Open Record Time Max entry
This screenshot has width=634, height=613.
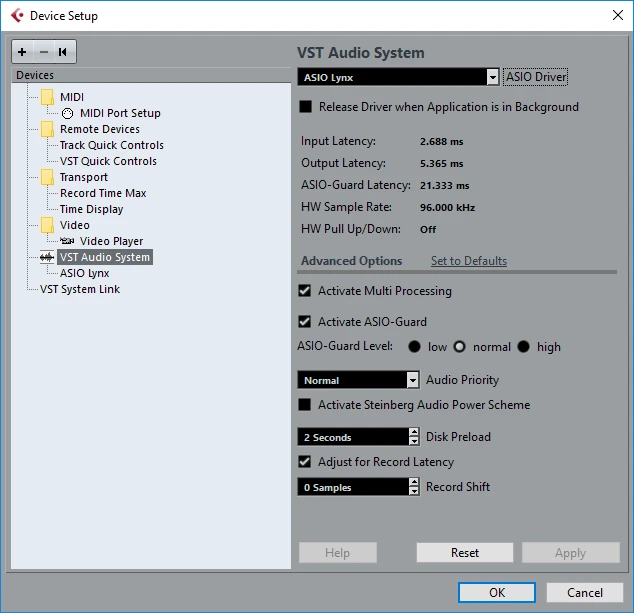click(103, 193)
